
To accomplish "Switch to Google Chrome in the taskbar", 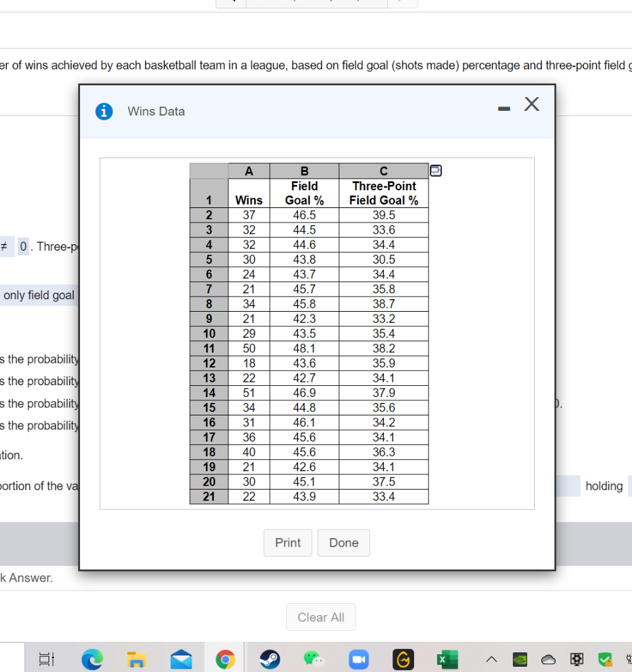I will pyautogui.click(x=225, y=659).
